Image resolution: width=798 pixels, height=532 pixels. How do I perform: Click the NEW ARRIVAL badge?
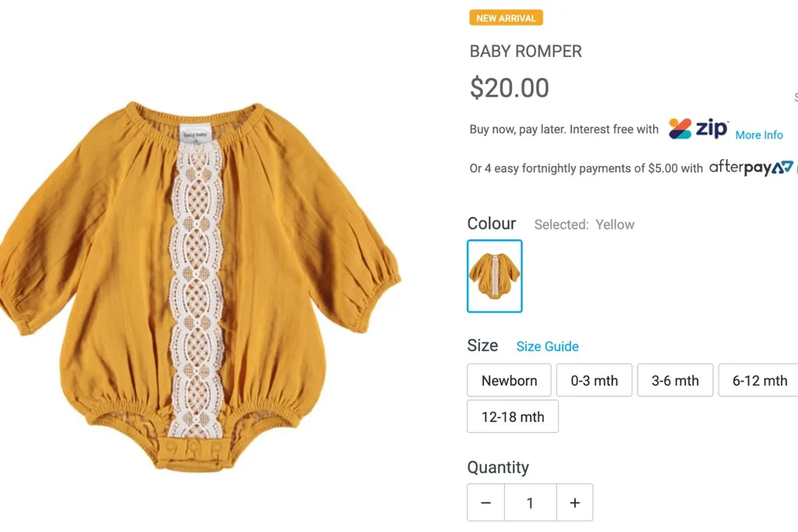[x=505, y=17]
